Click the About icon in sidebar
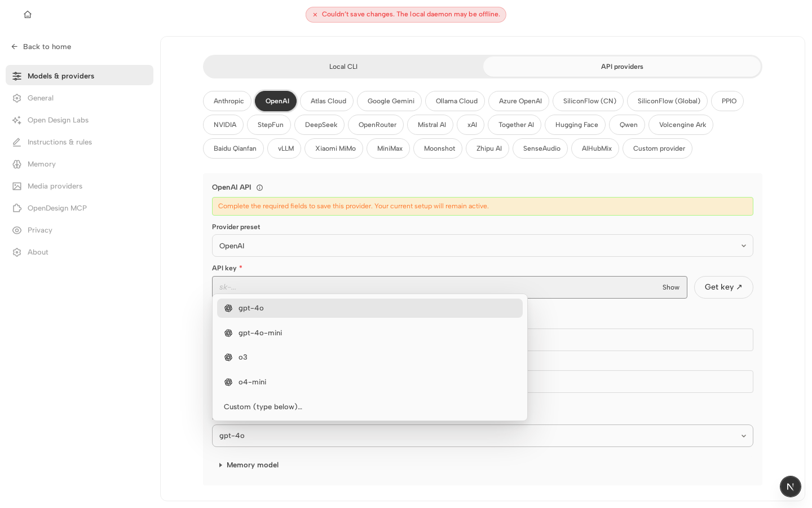Viewport: 812px width, 508px height. click(x=17, y=252)
